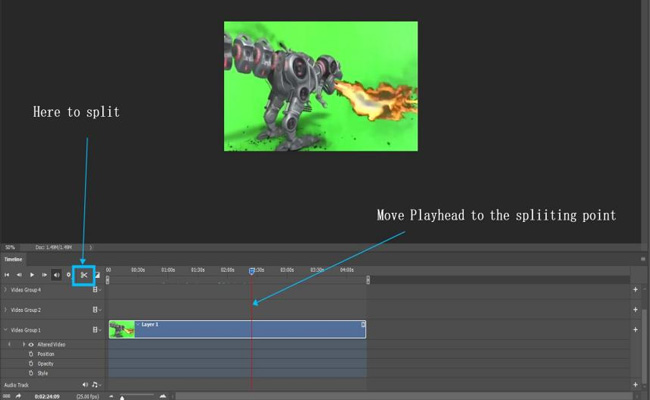Step to previous frame
The height and width of the screenshot is (400, 650).
19,275
